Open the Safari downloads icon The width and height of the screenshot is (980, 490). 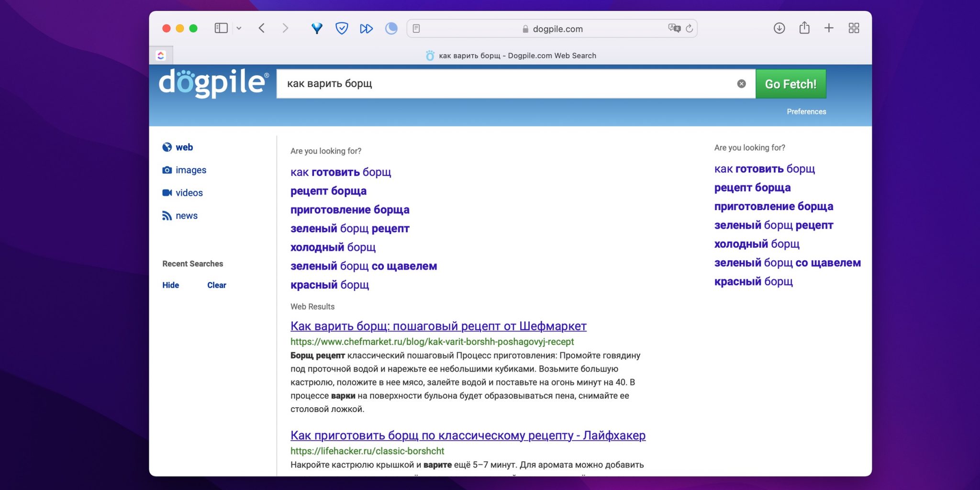coord(779,28)
